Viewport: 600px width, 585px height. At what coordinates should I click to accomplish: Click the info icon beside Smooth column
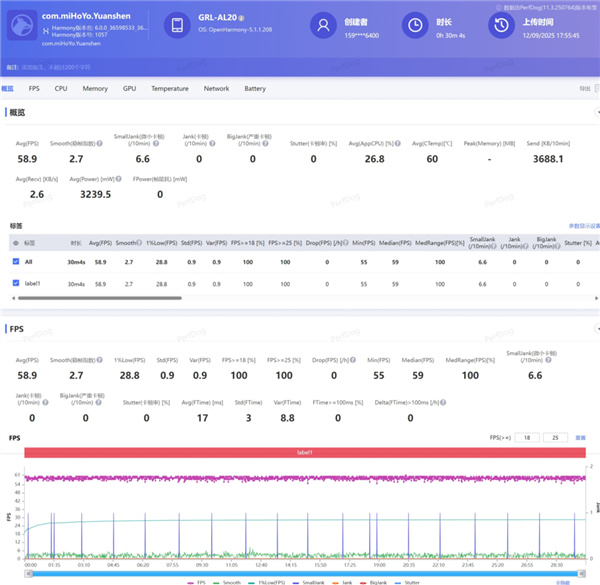coord(138,242)
